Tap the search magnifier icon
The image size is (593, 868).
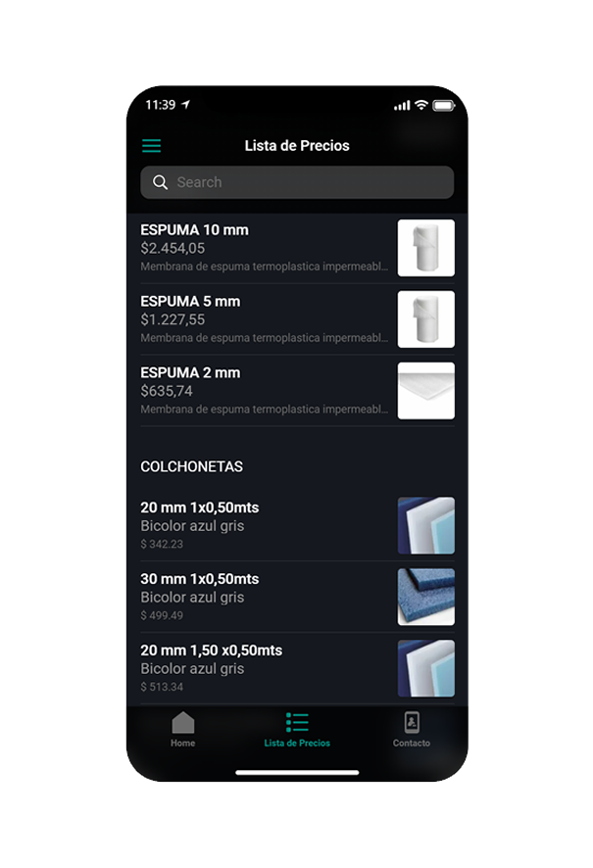pos(160,182)
